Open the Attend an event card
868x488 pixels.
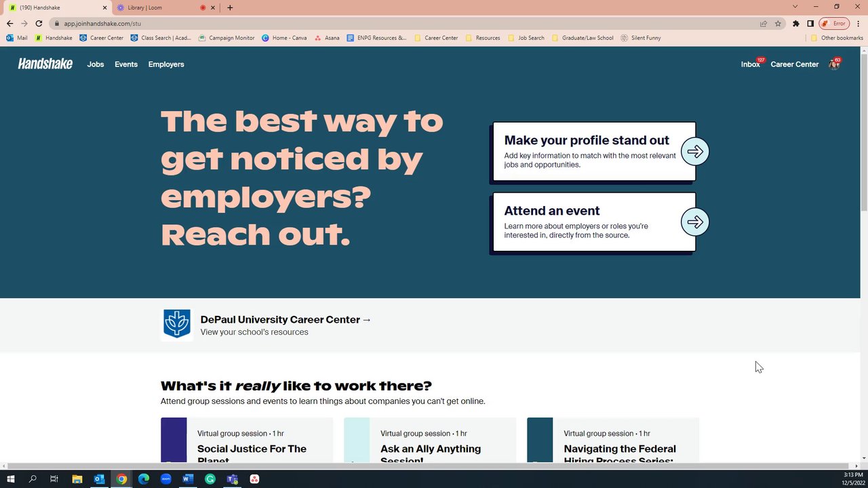pyautogui.click(x=594, y=222)
